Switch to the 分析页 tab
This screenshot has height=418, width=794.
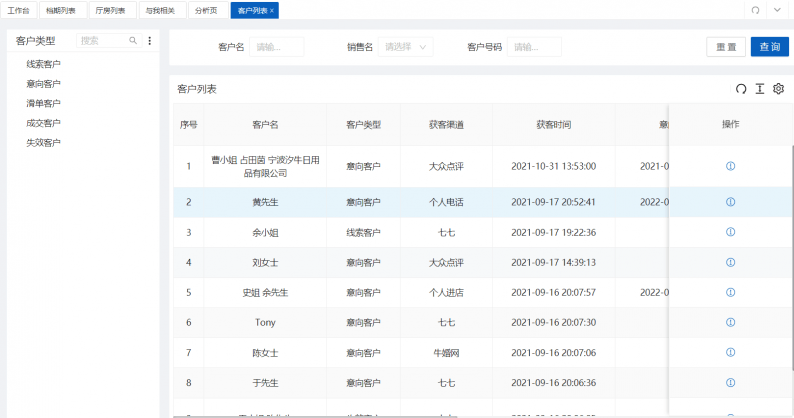point(206,10)
